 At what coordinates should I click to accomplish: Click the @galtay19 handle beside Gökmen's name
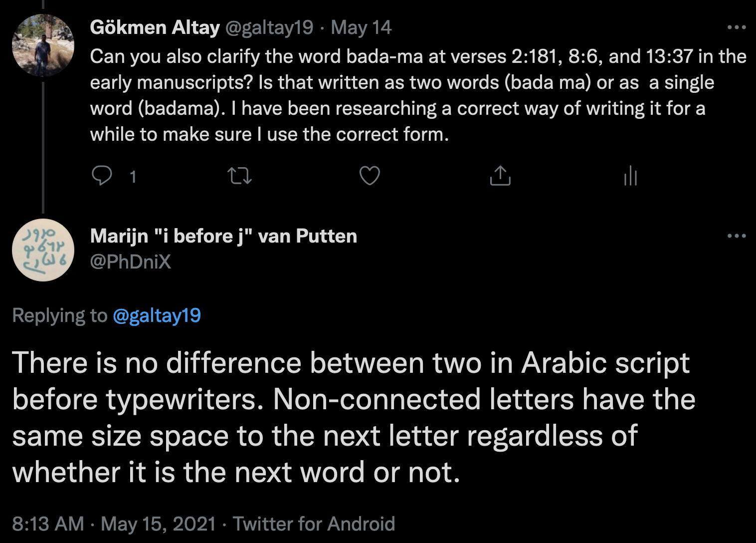coord(269,27)
